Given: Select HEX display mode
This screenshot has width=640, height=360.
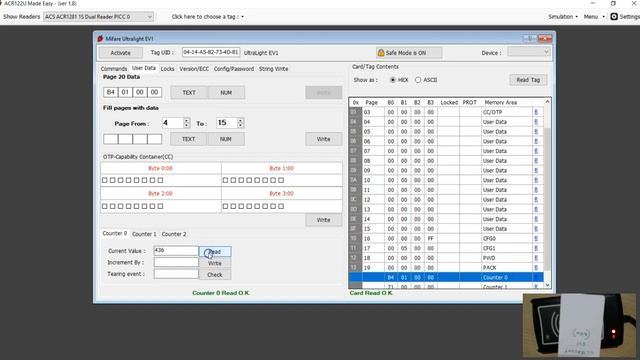Looking at the screenshot, I should coord(393,80).
